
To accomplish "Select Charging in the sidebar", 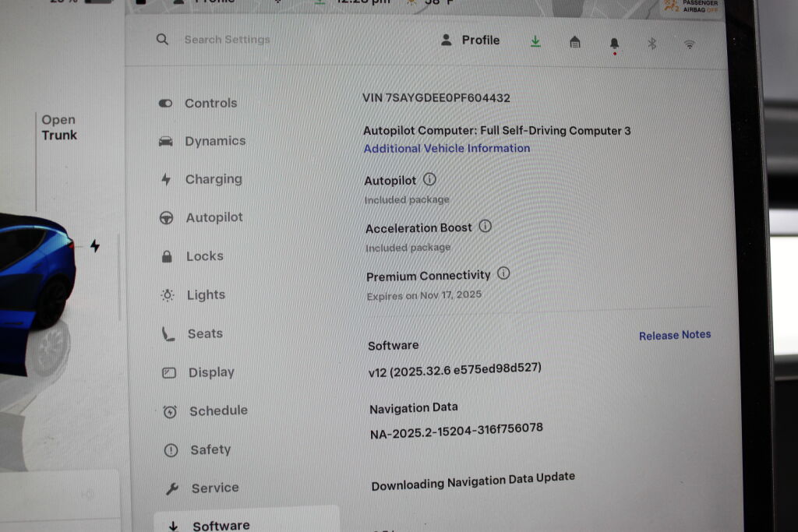I will [x=213, y=179].
